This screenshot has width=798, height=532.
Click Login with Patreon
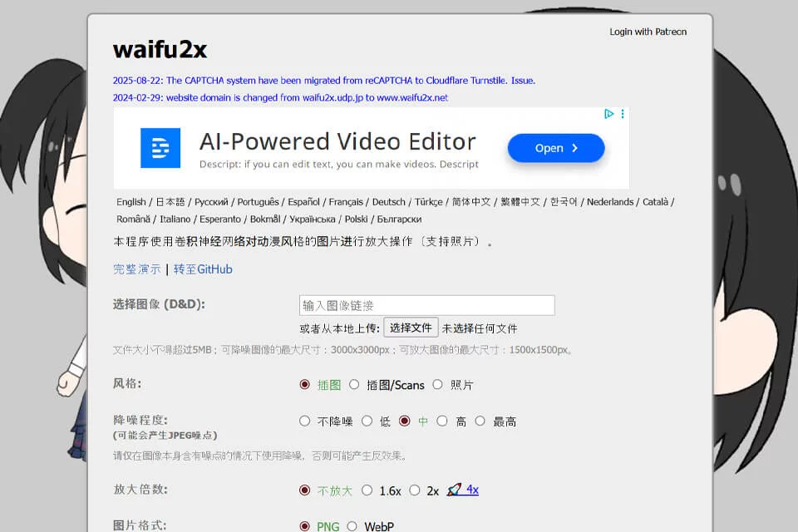[x=648, y=32]
